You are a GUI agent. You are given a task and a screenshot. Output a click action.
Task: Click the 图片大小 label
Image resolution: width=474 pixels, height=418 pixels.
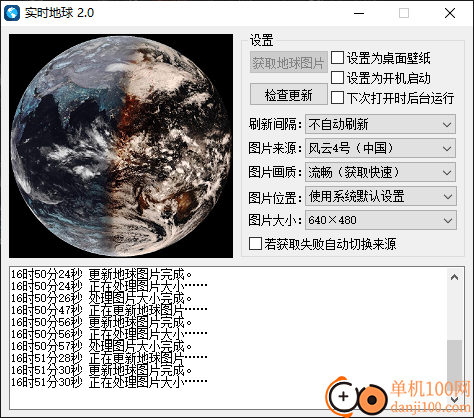[x=275, y=220]
